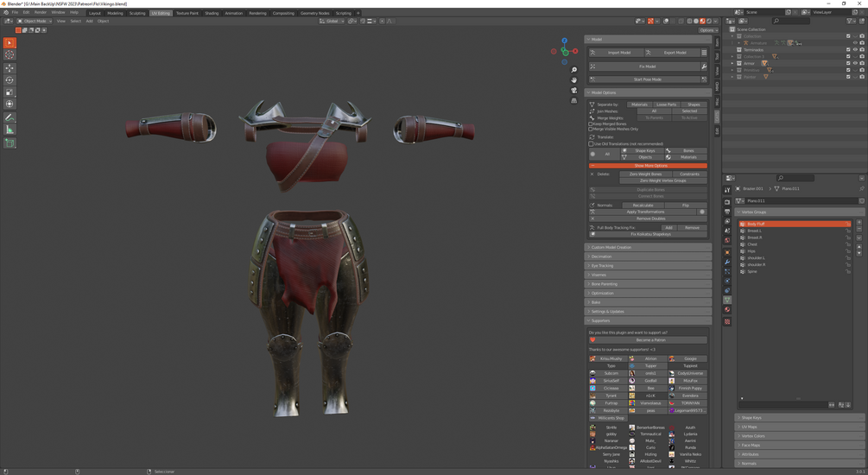Open the outliner filter funnel dropdown

[851, 21]
